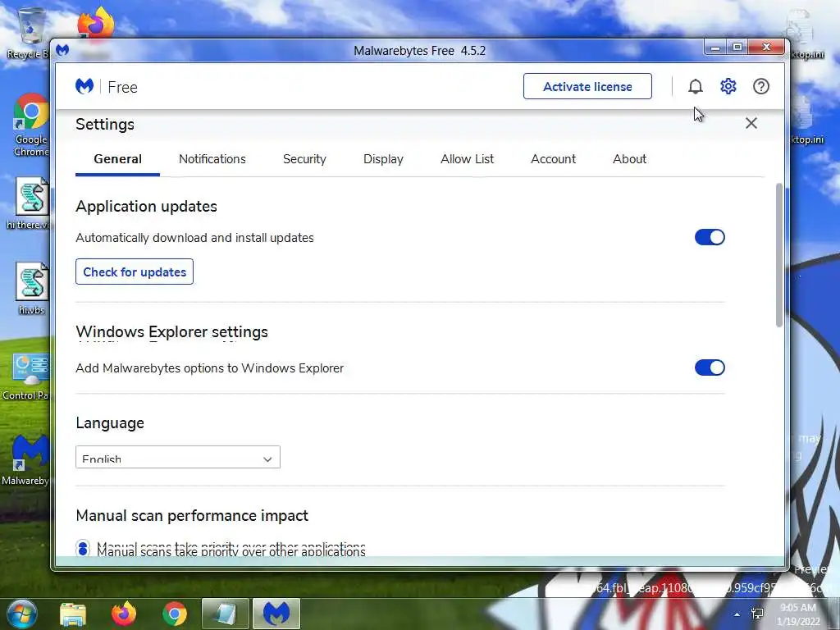Switch to the General tab
Image resolution: width=840 pixels, height=630 pixels.
[x=118, y=159]
